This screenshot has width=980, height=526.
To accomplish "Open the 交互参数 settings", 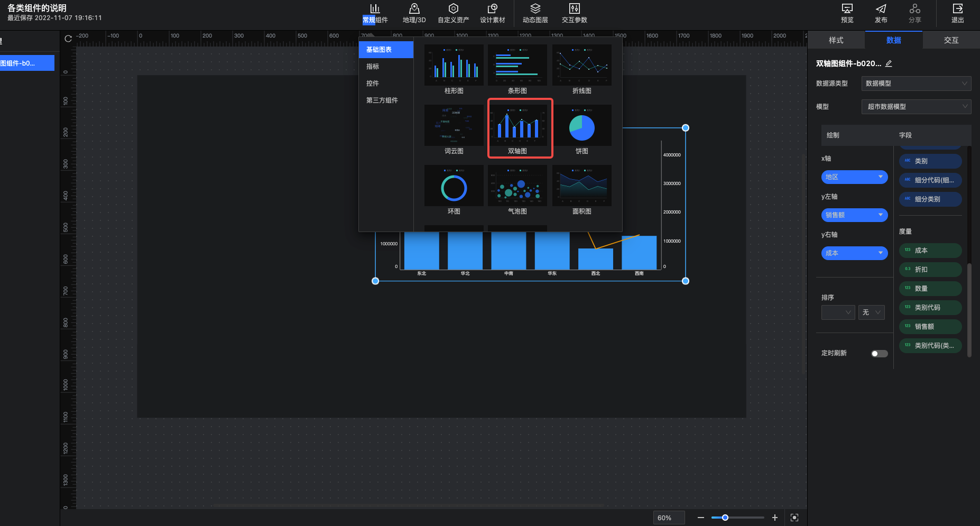I will [x=574, y=13].
